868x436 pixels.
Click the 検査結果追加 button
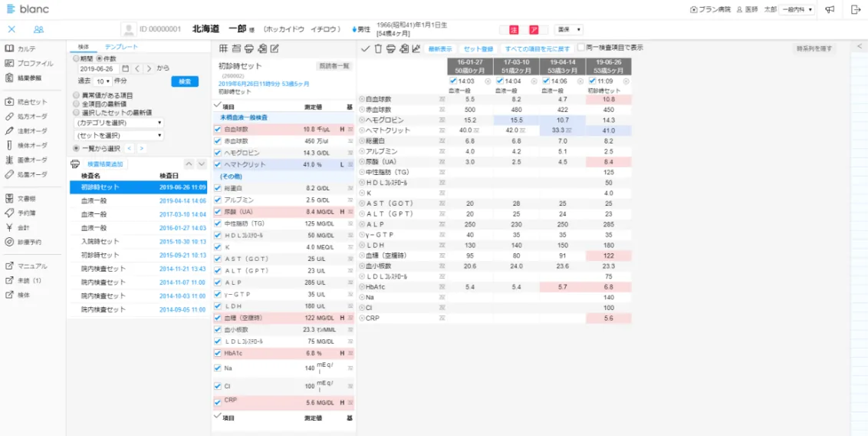click(x=106, y=164)
